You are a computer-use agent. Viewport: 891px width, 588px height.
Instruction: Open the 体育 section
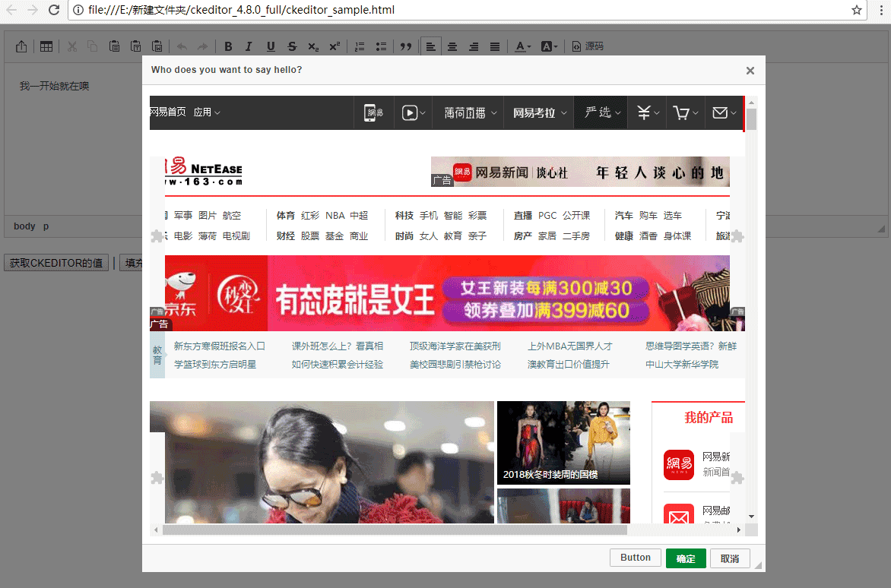coord(286,216)
